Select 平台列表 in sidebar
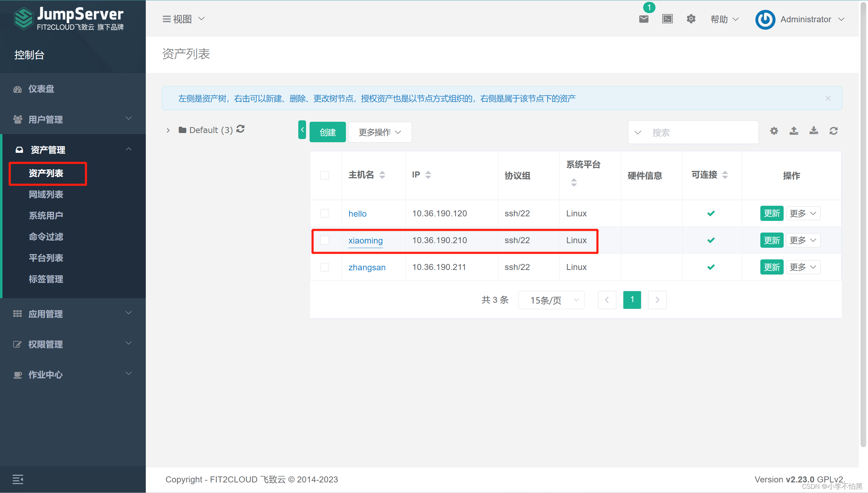 point(46,258)
